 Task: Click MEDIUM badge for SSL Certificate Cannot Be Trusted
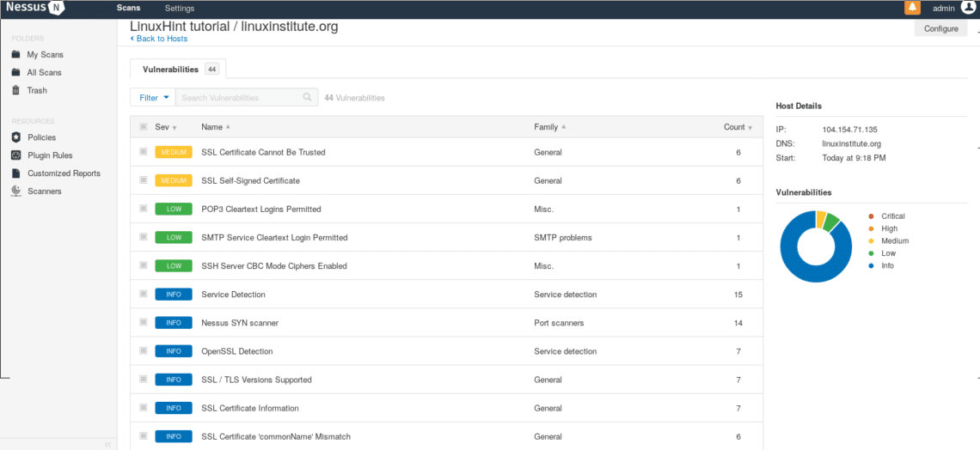tap(174, 152)
